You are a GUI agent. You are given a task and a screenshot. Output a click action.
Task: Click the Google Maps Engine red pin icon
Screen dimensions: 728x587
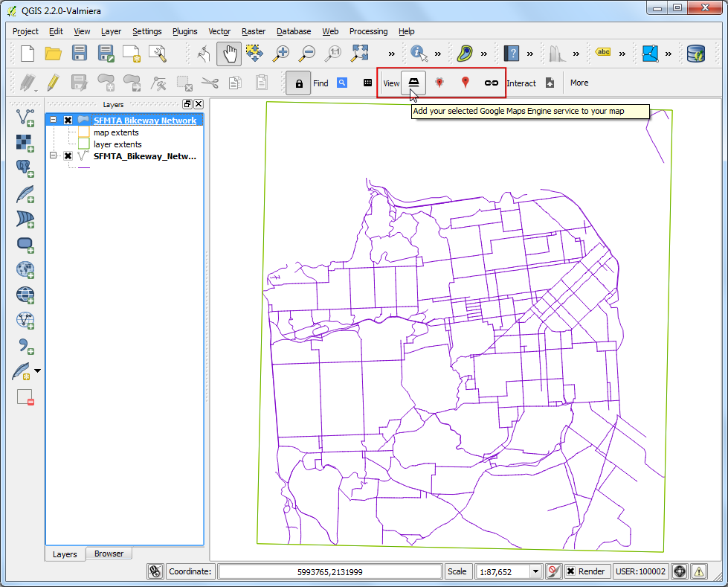[x=466, y=83]
